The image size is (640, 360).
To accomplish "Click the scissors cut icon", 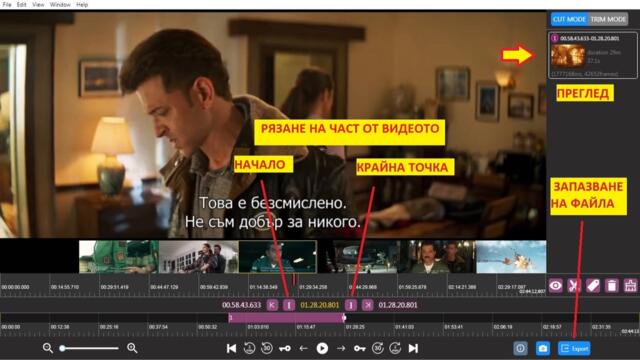I will point(574,286).
